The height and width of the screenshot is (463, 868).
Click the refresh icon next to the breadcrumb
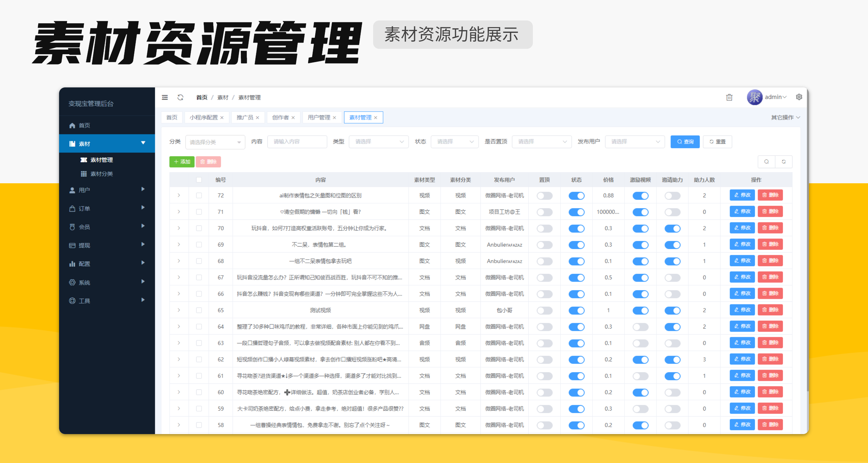181,97
